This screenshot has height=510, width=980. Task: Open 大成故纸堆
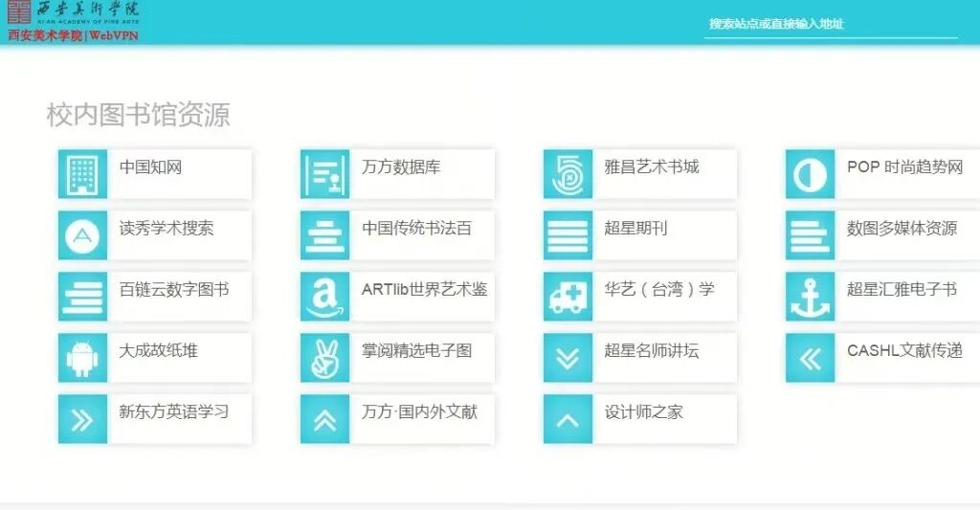coord(159,350)
